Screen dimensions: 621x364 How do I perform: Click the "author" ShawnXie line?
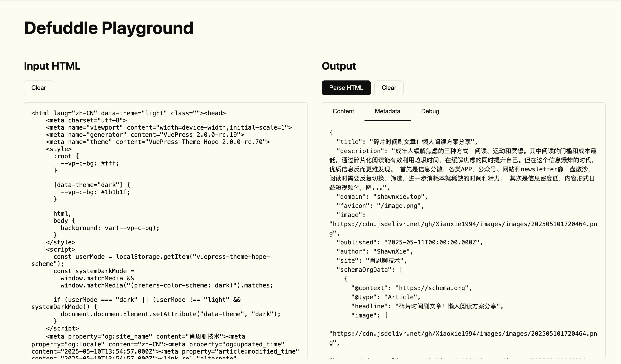(x=375, y=252)
